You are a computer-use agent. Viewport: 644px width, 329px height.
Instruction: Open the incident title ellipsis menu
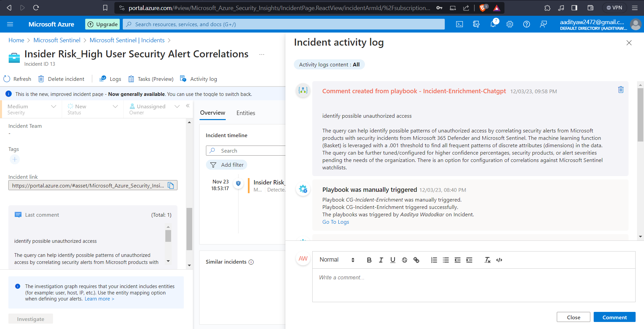click(x=262, y=54)
